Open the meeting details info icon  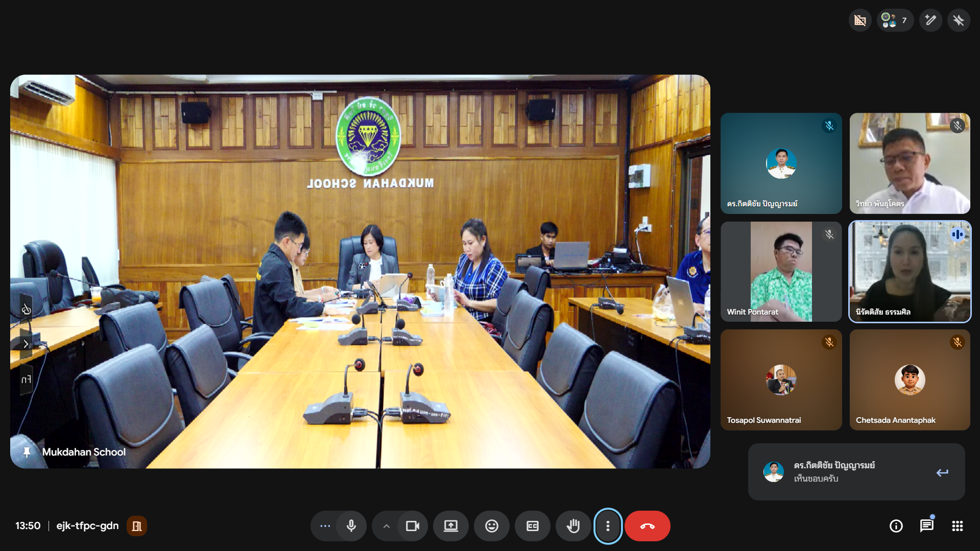tap(896, 526)
